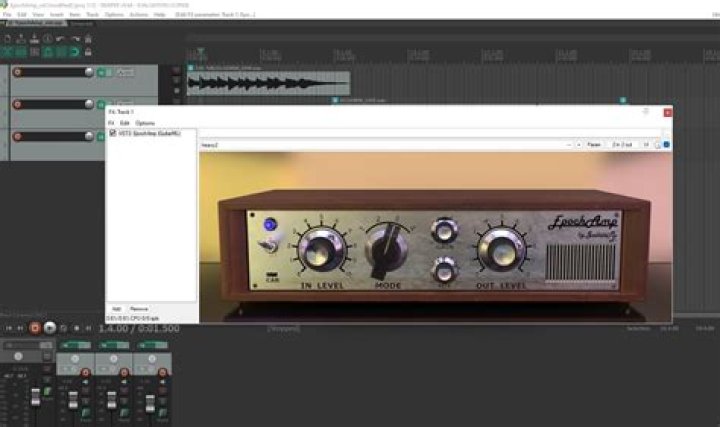
Task: Open first track green FX button
Action: click(x=101, y=73)
